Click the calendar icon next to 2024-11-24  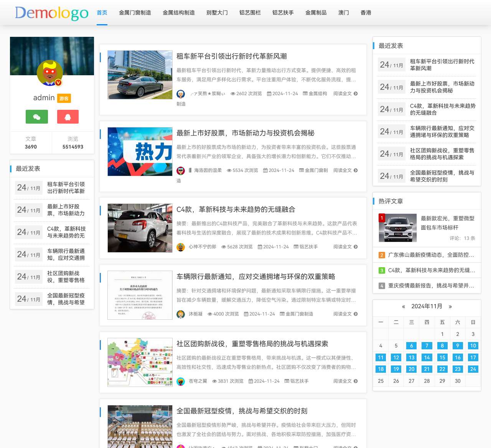(269, 93)
